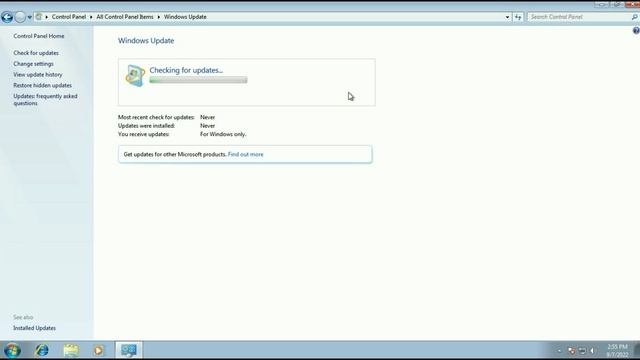Click Check for updates link

pos(36,53)
